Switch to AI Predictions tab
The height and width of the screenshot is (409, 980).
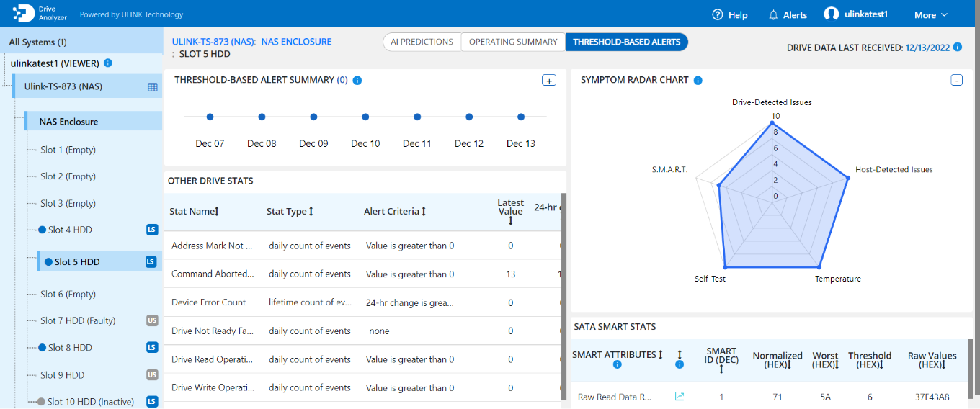point(422,42)
